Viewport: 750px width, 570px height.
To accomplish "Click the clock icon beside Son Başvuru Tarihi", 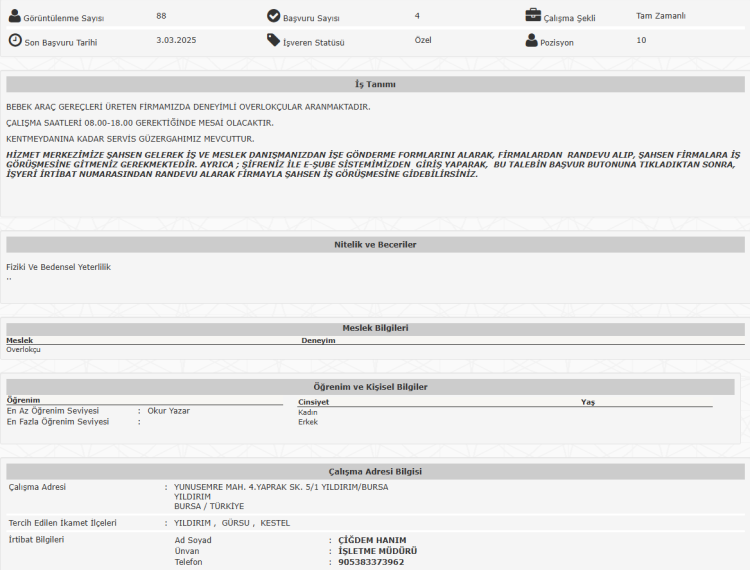I will [x=14, y=41].
